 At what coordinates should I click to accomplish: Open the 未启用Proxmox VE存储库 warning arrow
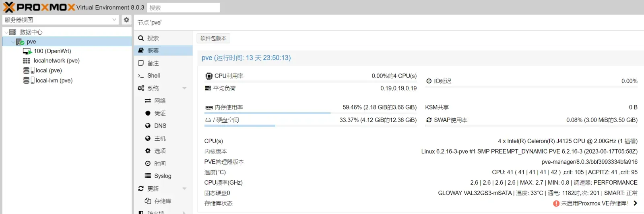tap(635, 203)
